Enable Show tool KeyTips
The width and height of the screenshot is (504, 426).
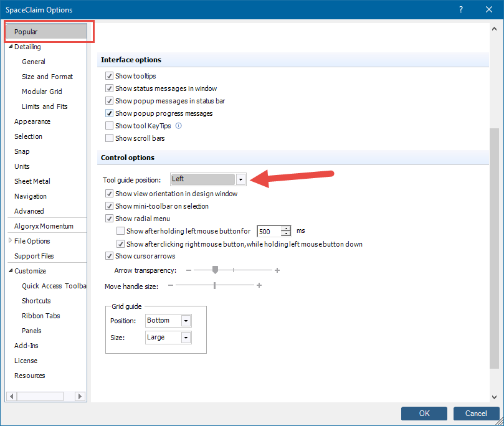click(109, 126)
